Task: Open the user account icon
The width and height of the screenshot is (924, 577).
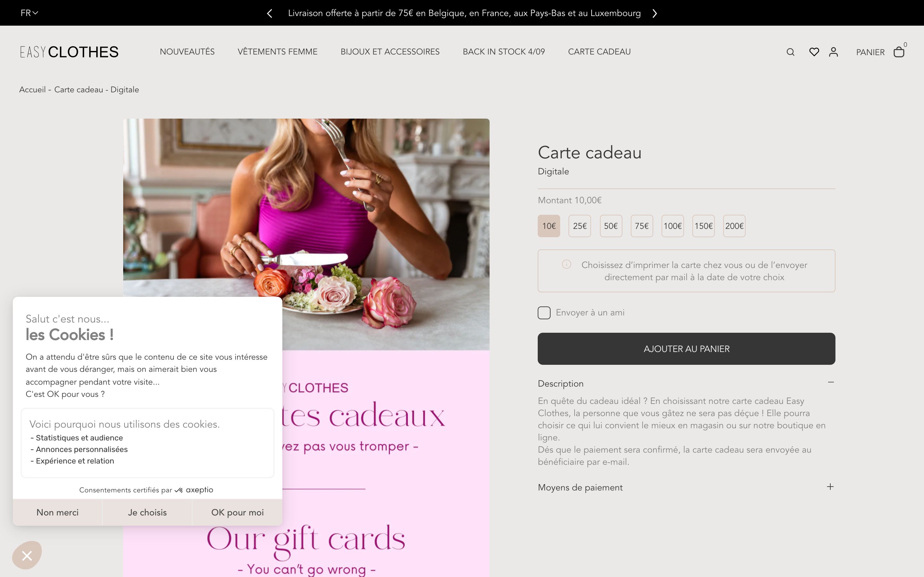Action: click(x=834, y=52)
